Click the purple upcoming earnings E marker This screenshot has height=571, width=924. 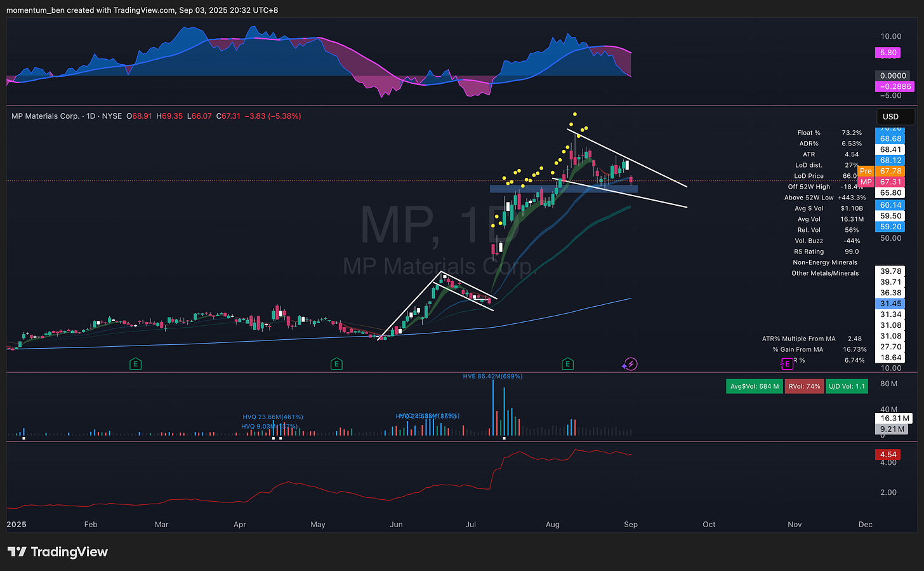coord(787,364)
